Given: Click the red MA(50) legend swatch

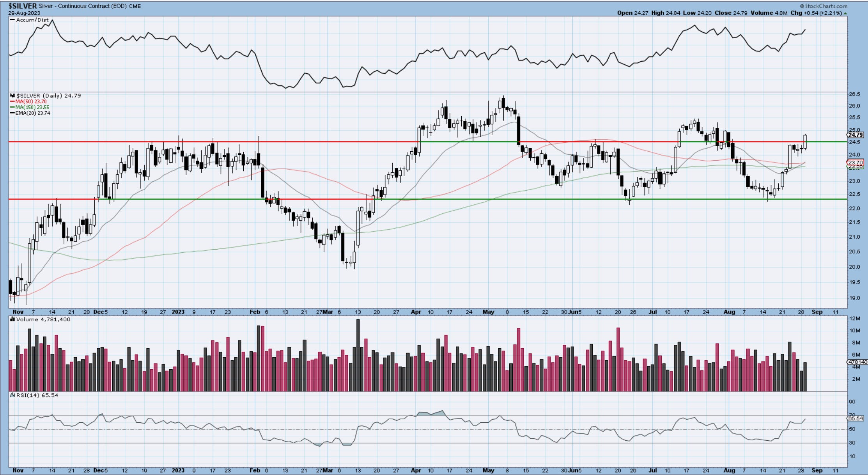Looking at the screenshot, I should click(12, 101).
